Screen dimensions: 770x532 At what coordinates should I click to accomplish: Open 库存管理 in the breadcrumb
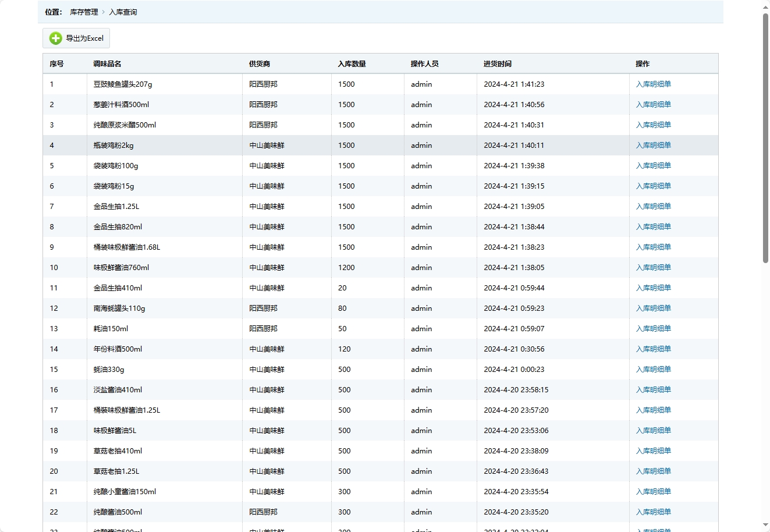coord(84,12)
